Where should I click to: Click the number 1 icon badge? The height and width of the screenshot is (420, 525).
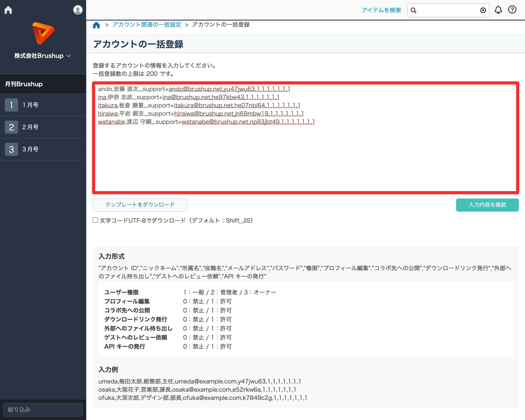tap(11, 105)
